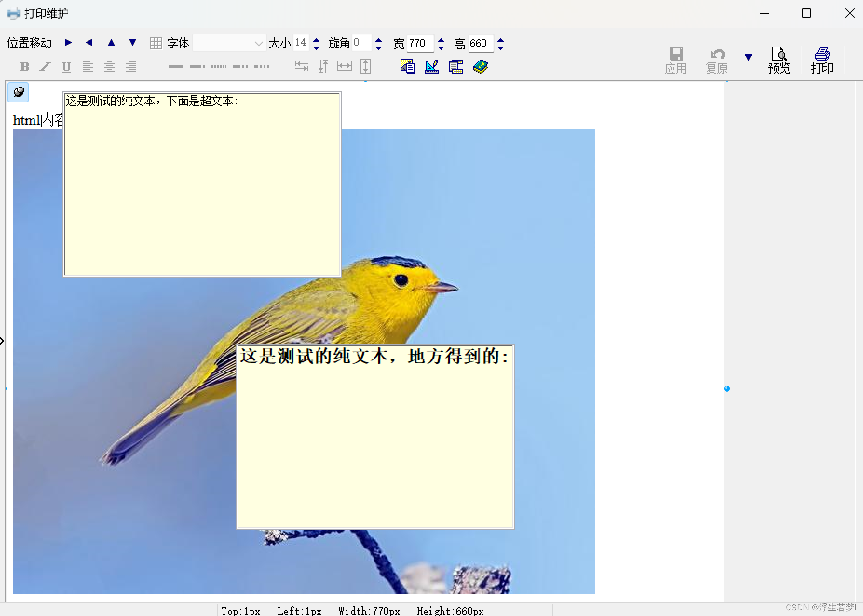Increase the 高 height value
Image resolution: width=863 pixels, height=616 pixels.
(501, 40)
